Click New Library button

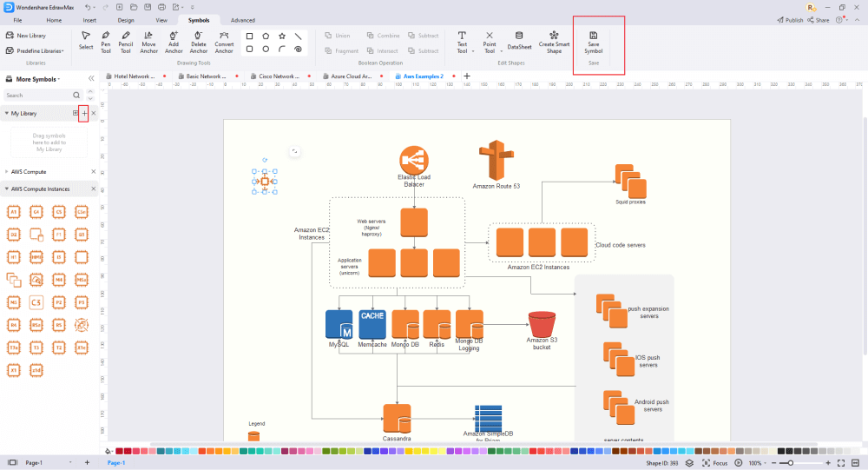[26, 36]
